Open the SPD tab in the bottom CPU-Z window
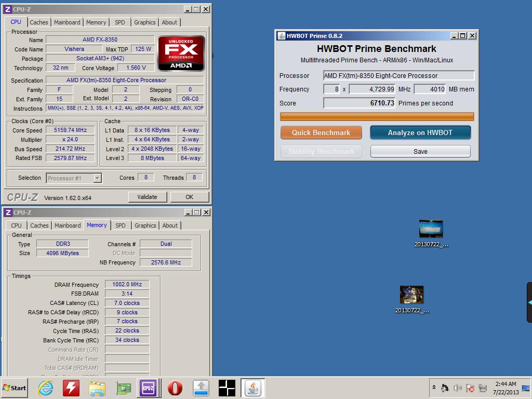 (121, 225)
